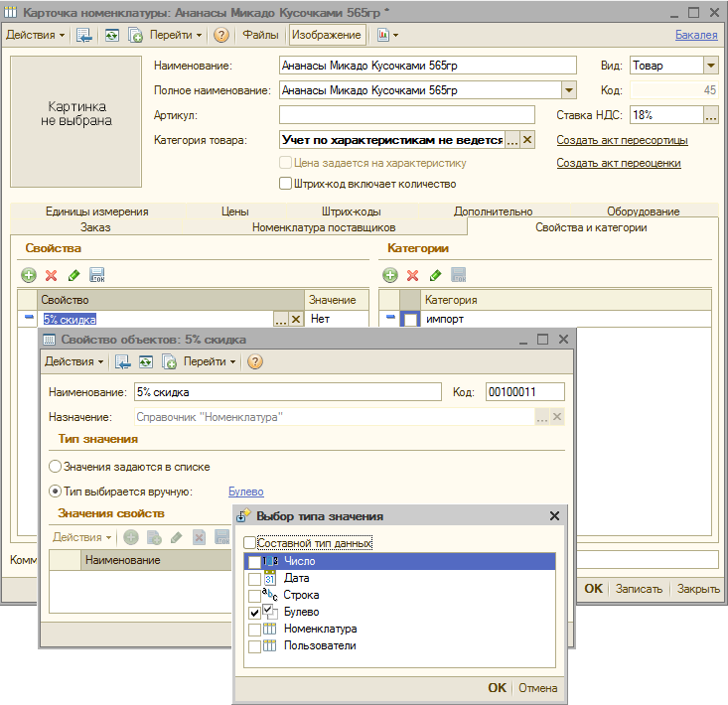Click red delete icon in Свойства panel
This screenshot has height=705, width=728.
click(51, 275)
